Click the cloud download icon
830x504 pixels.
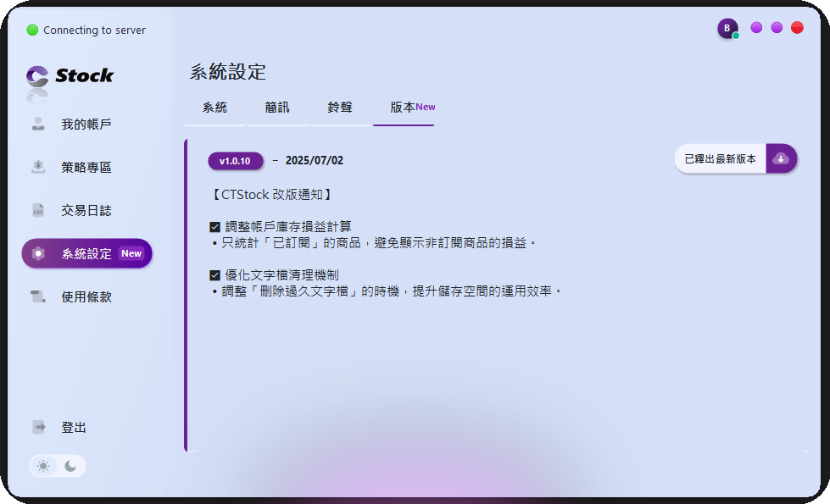pos(782,158)
